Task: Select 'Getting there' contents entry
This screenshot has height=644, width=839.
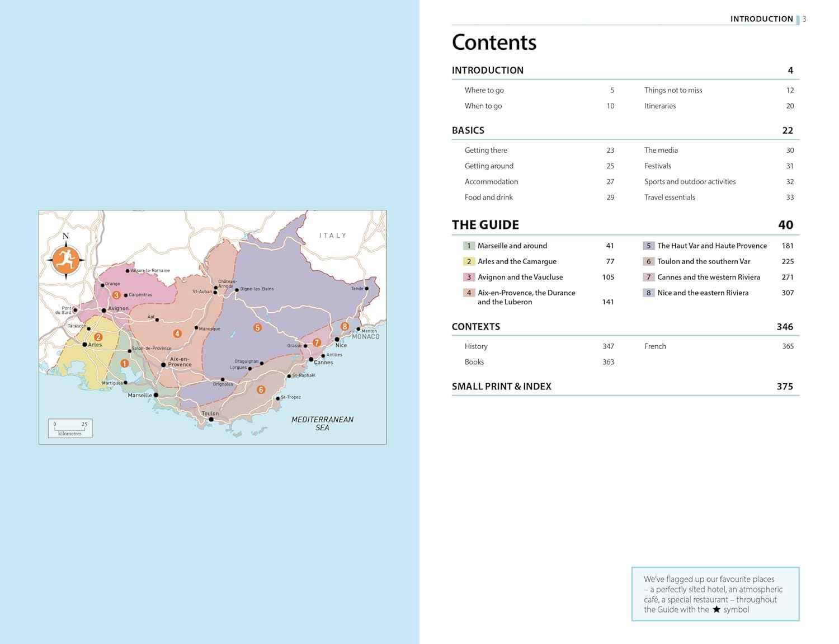Action: pos(486,150)
